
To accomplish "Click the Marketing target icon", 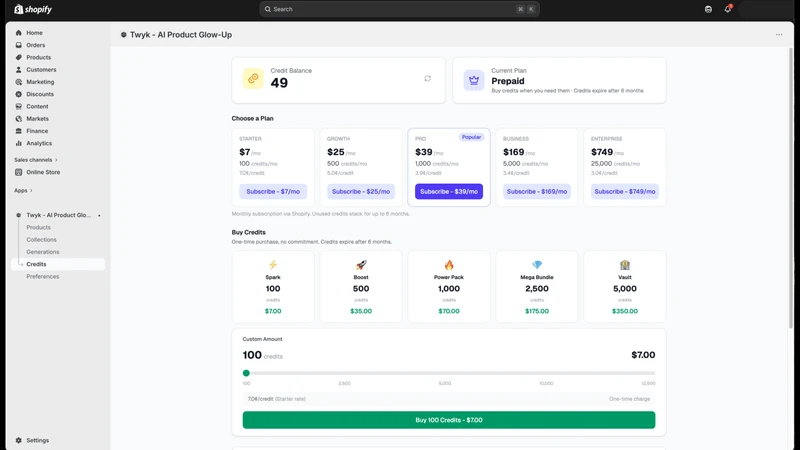I will (x=19, y=82).
